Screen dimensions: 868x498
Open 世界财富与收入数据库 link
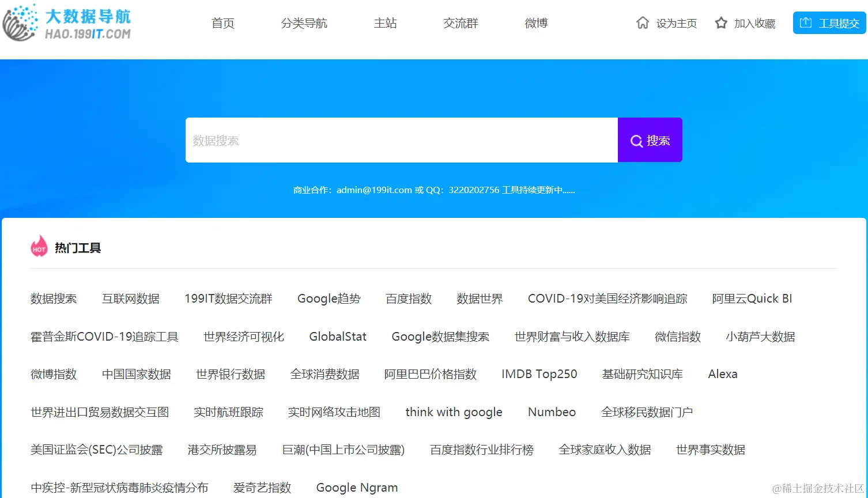coord(572,337)
